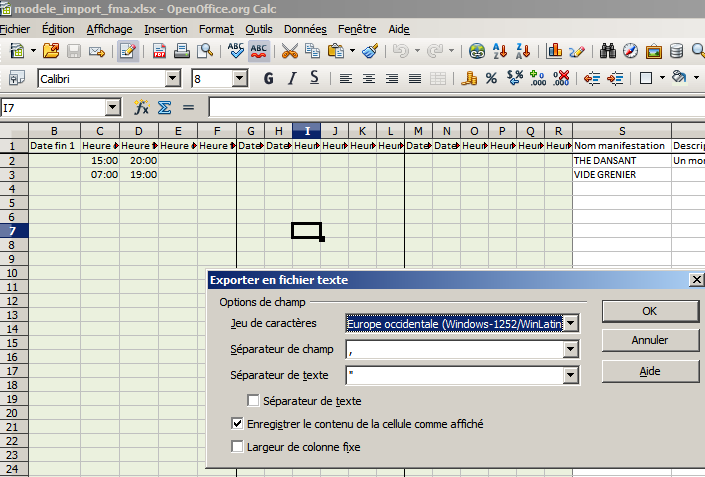Expand the Jeu de caractères dropdown
The image size is (705, 477).
(x=570, y=323)
